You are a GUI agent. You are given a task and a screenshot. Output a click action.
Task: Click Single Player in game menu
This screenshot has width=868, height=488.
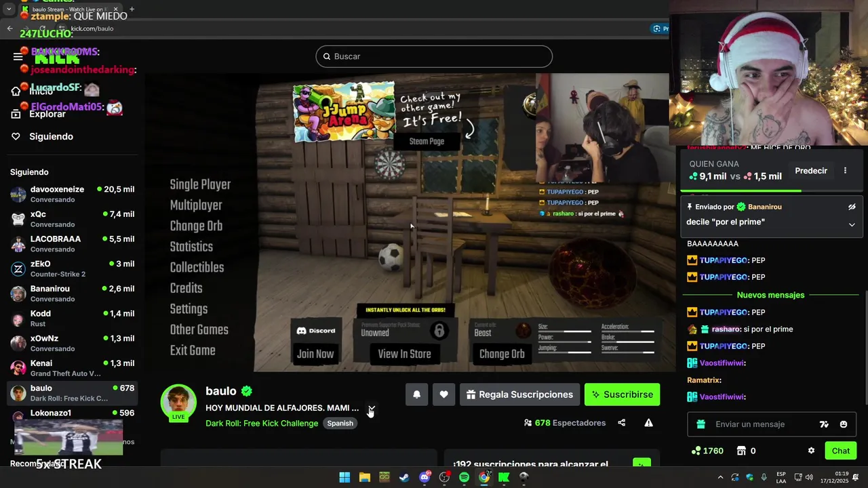(200, 184)
